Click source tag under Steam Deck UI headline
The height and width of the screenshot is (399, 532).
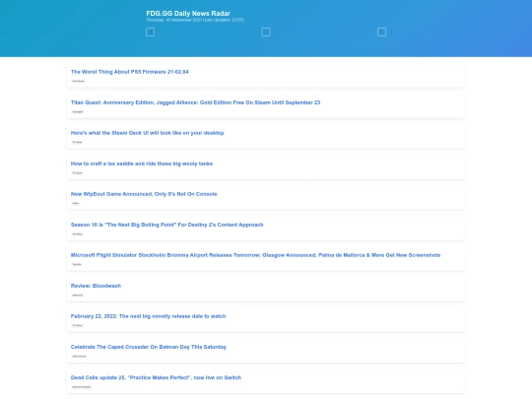78,142
